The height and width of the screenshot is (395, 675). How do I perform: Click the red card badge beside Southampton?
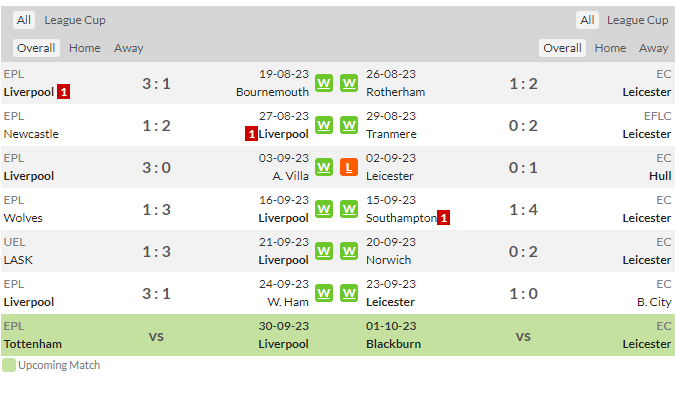443,218
